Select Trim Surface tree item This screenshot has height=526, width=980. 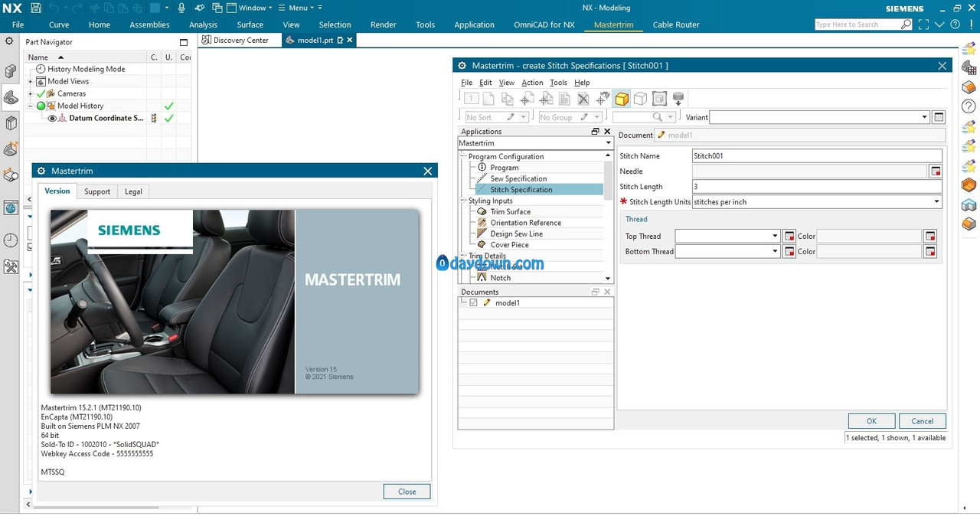(510, 211)
